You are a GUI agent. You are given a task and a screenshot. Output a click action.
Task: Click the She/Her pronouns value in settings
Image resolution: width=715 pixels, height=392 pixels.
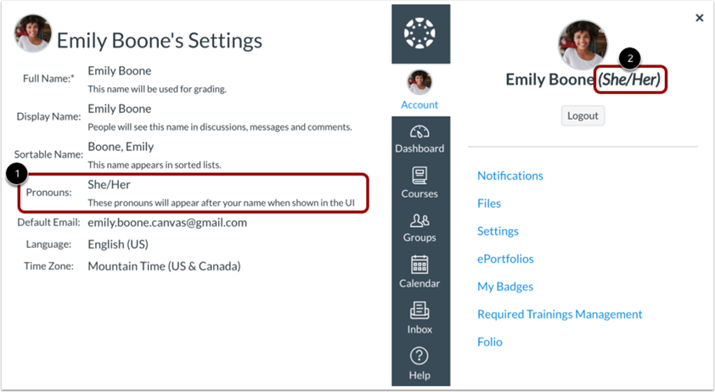(x=109, y=185)
